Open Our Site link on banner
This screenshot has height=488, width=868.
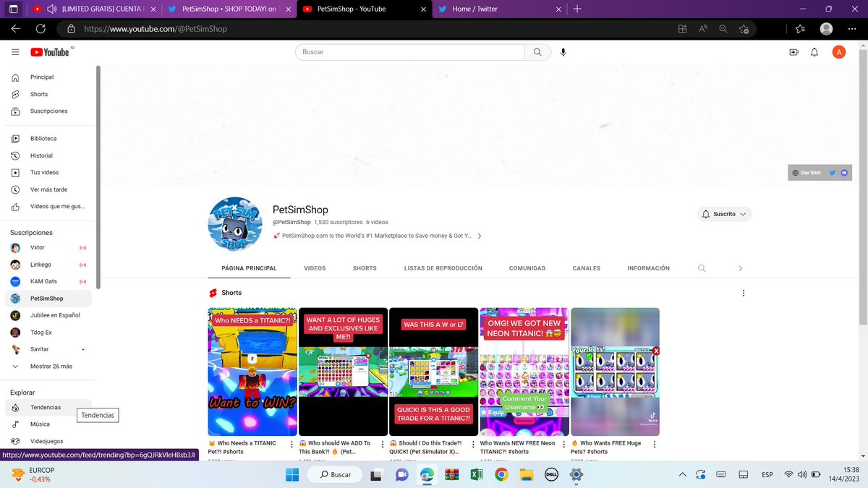[807, 173]
